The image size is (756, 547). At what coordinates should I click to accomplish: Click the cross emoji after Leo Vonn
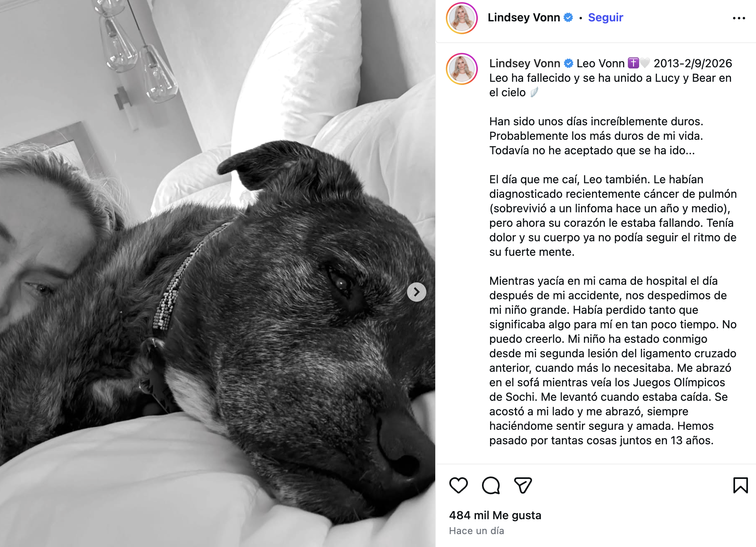[633, 63]
